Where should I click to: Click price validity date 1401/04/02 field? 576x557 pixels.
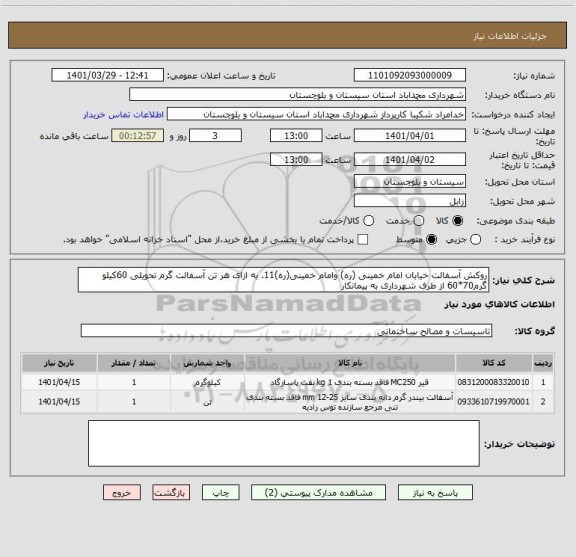pos(410,159)
